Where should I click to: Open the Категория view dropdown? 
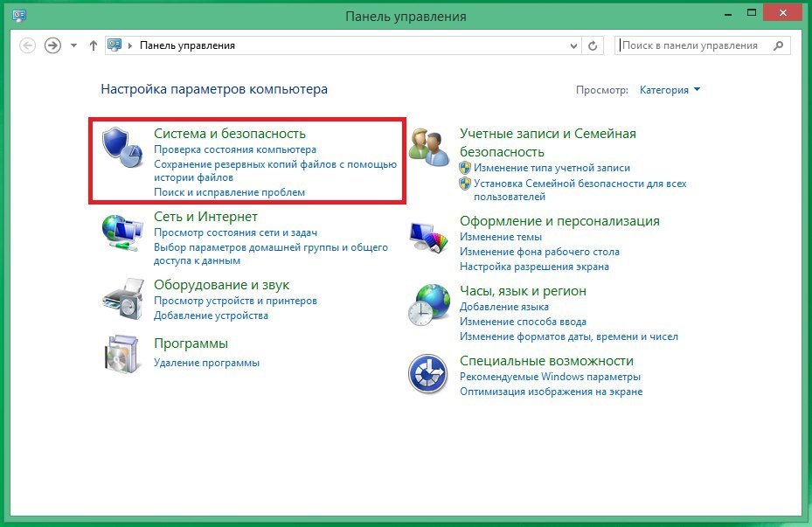pos(670,90)
